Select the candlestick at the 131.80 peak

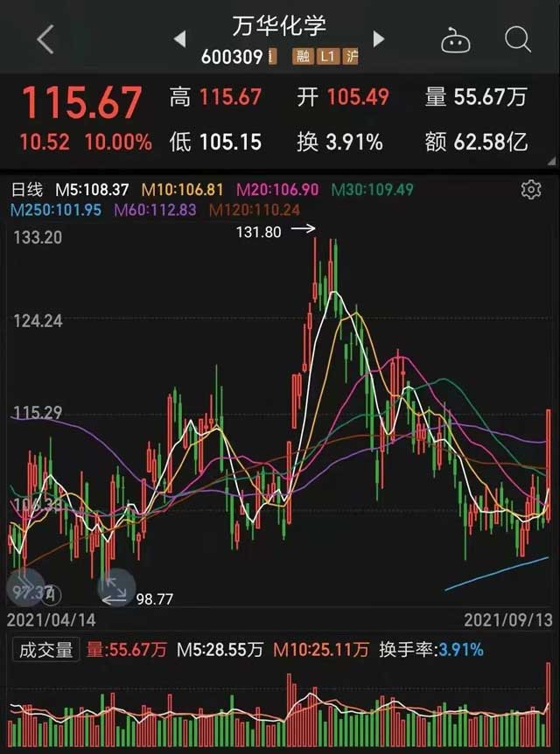(315, 269)
